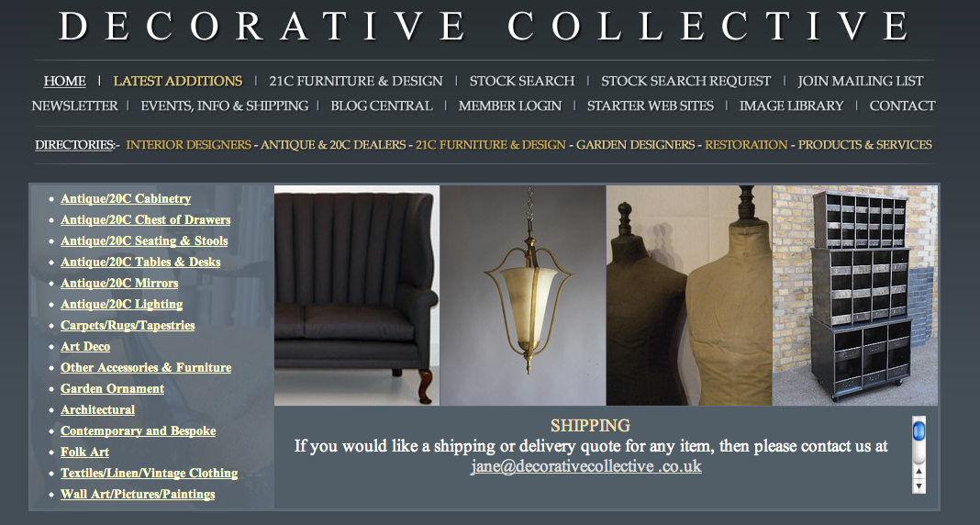Click the scrollbar up arrow in shipping box
Screen dimensions: 980x525
pyautogui.click(x=919, y=472)
